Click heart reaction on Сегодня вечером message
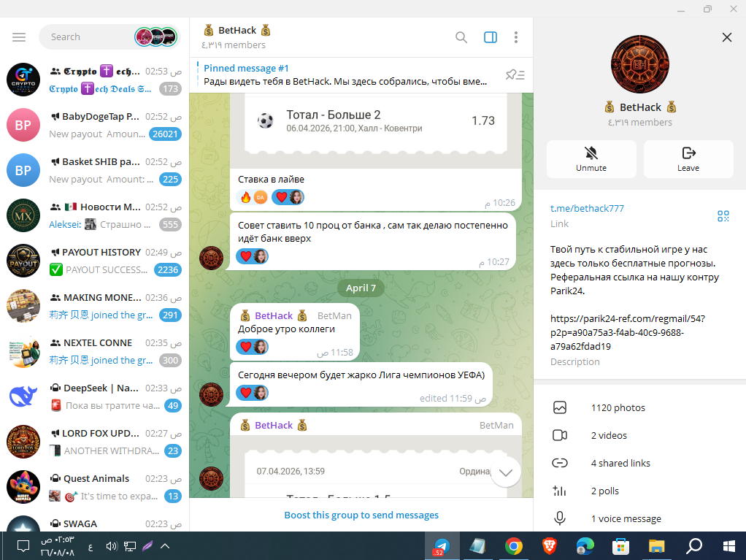This screenshot has width=746, height=560. 252,393
